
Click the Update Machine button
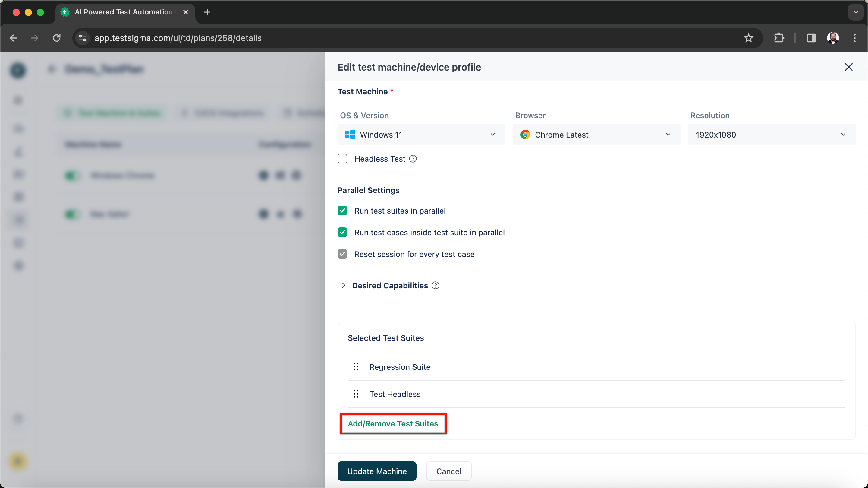(377, 471)
